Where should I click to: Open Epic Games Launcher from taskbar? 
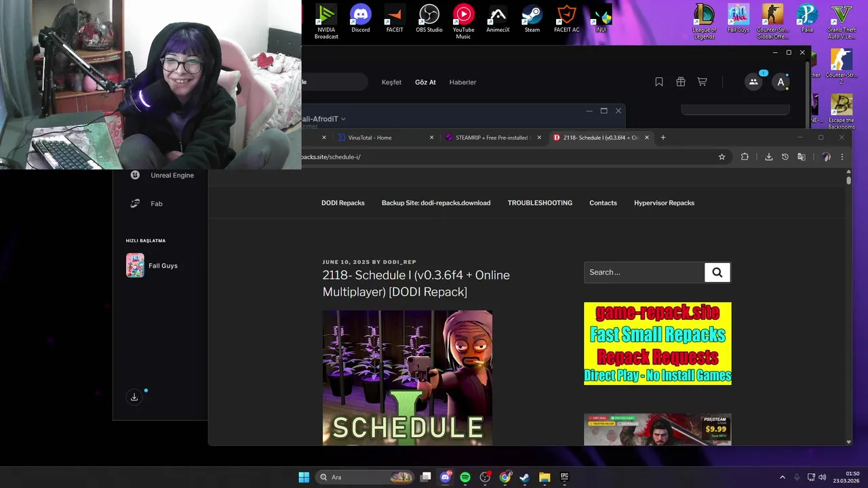[x=564, y=477]
